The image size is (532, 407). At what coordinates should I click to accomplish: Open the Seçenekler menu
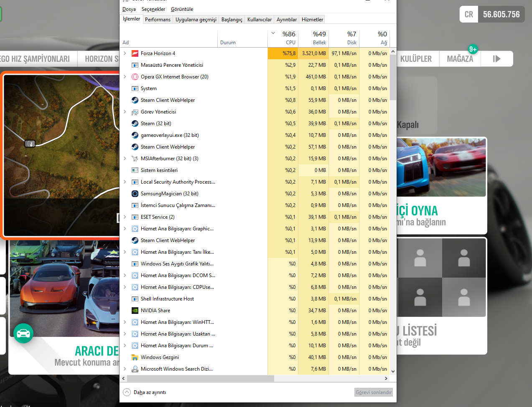[x=153, y=9]
